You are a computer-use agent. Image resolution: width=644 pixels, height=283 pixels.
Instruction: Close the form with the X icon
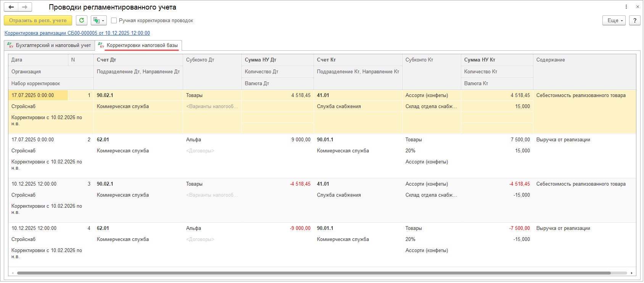tap(638, 7)
